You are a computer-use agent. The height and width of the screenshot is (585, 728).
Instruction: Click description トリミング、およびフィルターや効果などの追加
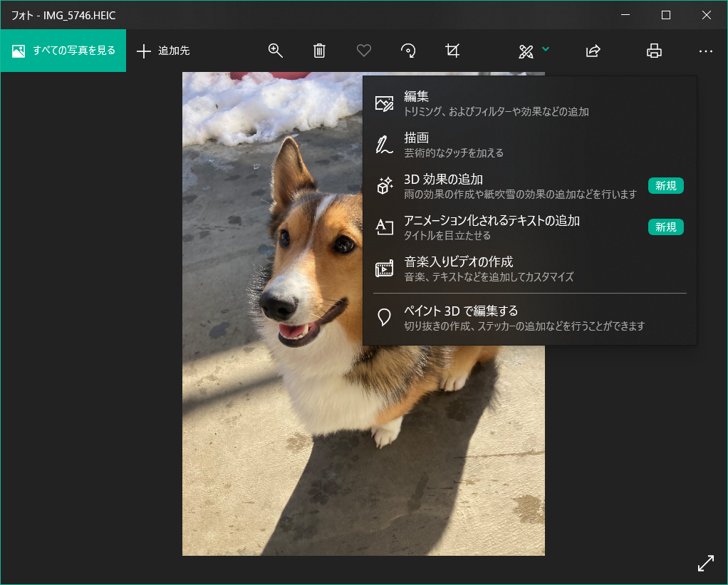[x=496, y=112]
